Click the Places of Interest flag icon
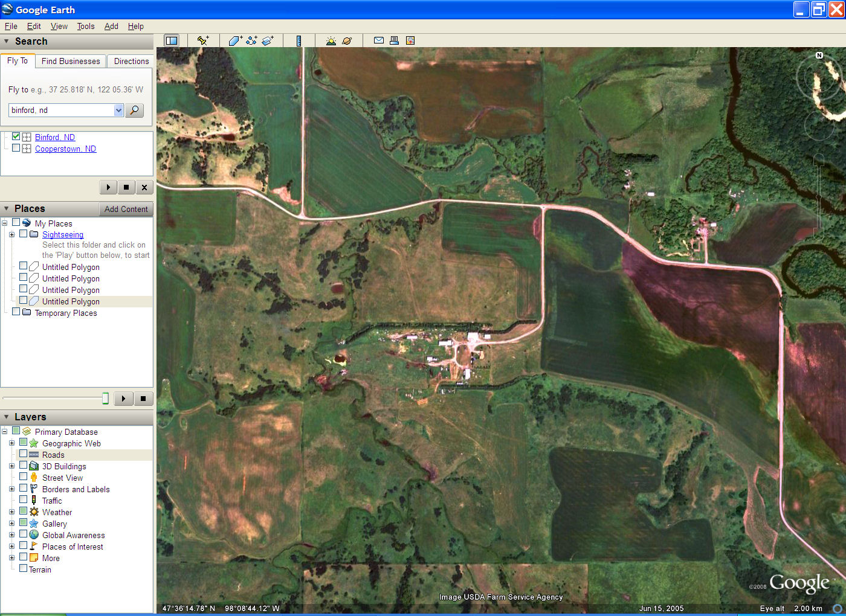This screenshot has width=846, height=616. 34,547
